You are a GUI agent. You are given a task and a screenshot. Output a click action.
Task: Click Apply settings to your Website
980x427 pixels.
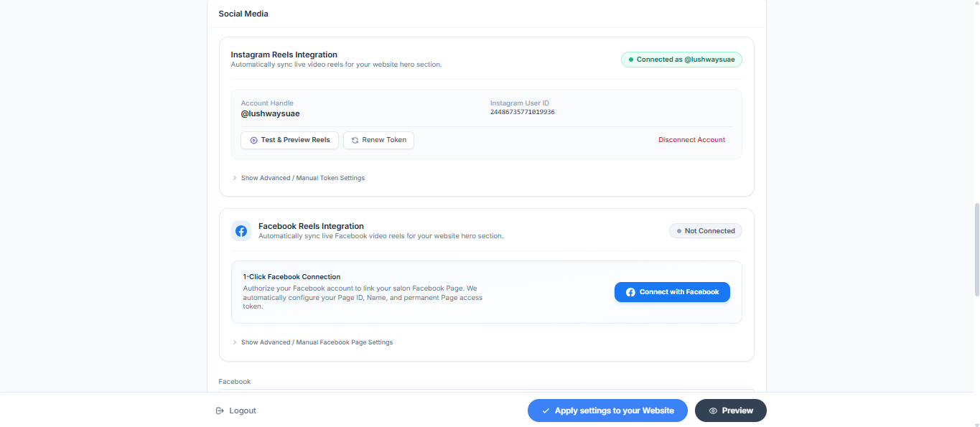click(x=607, y=410)
